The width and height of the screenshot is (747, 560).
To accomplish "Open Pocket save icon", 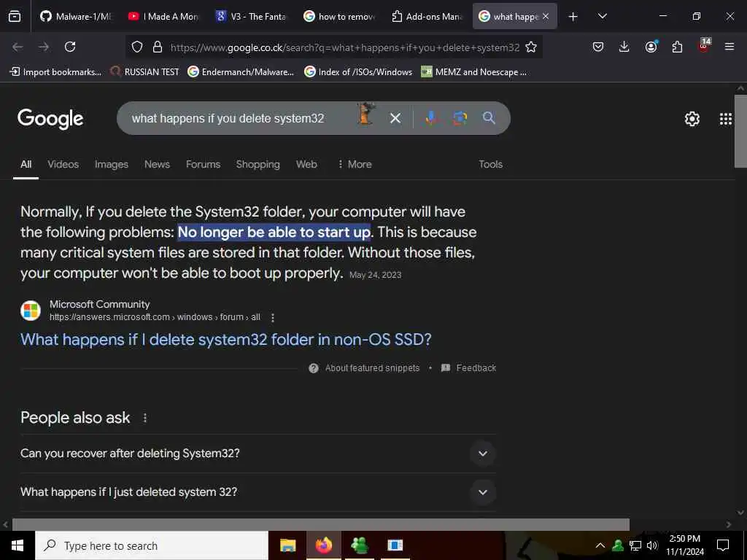I will pyautogui.click(x=598, y=47).
